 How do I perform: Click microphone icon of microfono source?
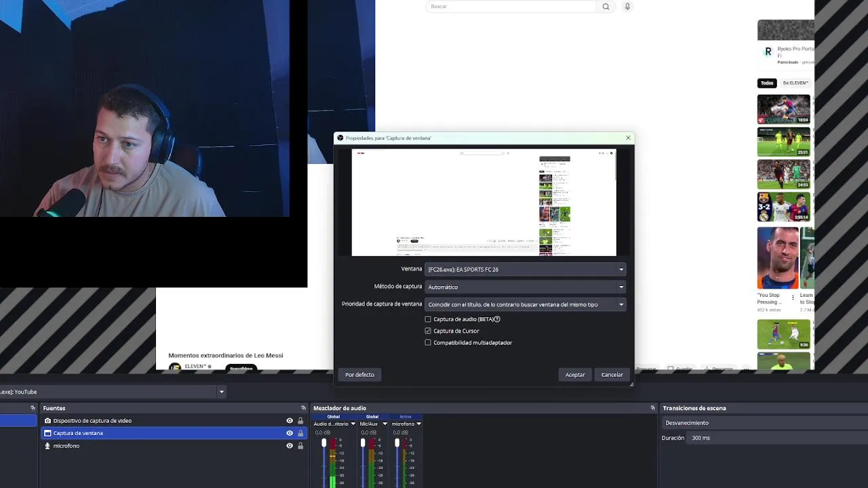coord(47,446)
